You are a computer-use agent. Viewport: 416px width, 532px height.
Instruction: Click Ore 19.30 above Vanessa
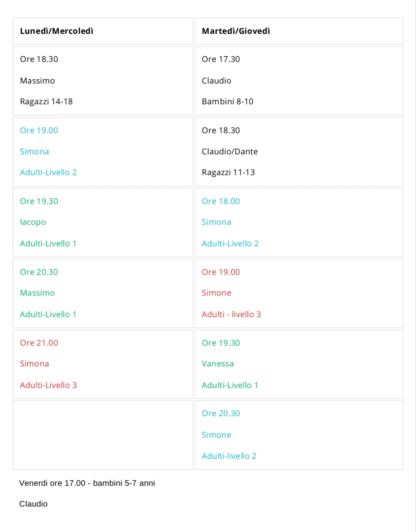(221, 343)
